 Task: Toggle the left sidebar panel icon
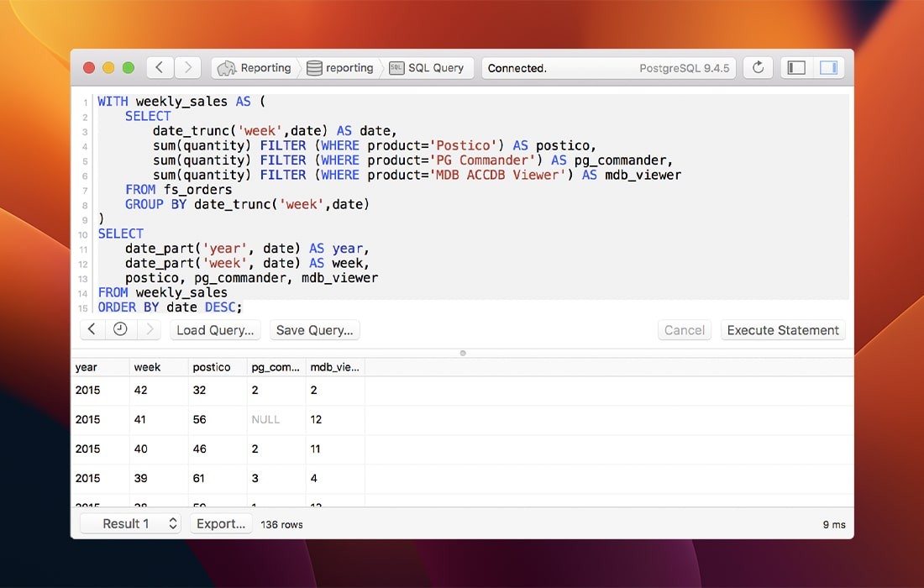(795, 67)
